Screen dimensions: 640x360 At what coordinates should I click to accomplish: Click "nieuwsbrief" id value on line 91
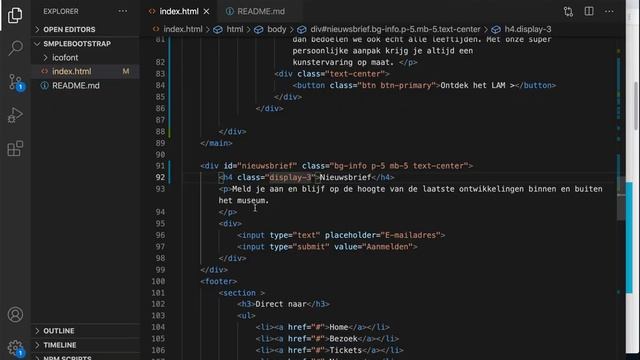(x=267, y=166)
